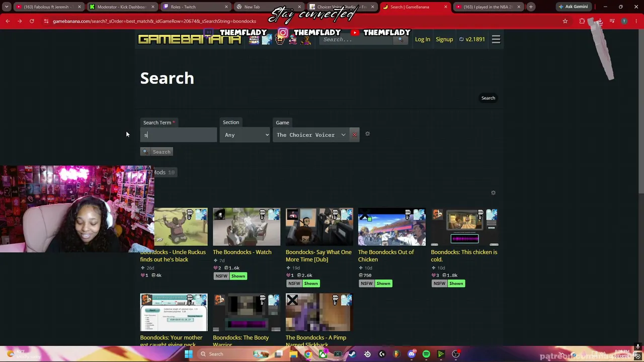Switch to I played in the NBA tab
The height and width of the screenshot is (362, 644).
487,7
